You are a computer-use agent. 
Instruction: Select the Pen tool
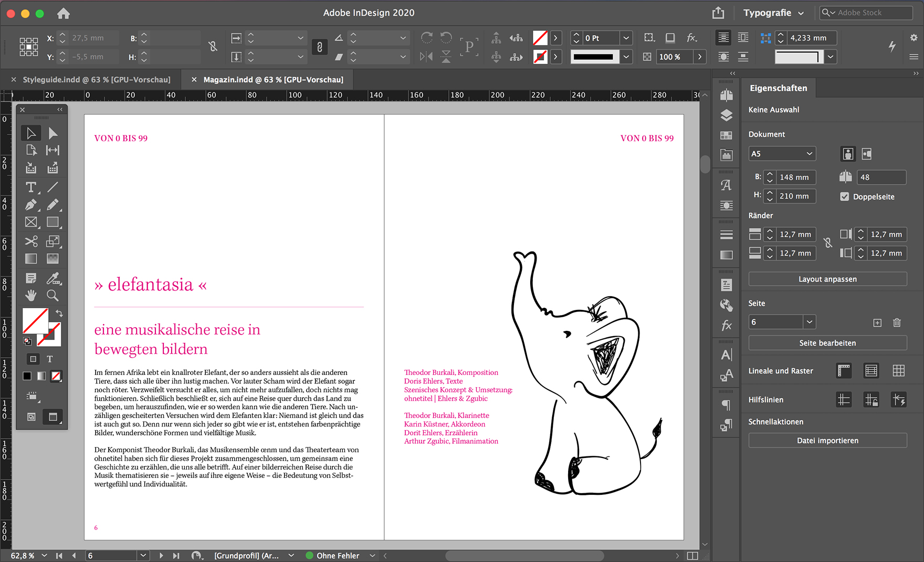pos(31,205)
